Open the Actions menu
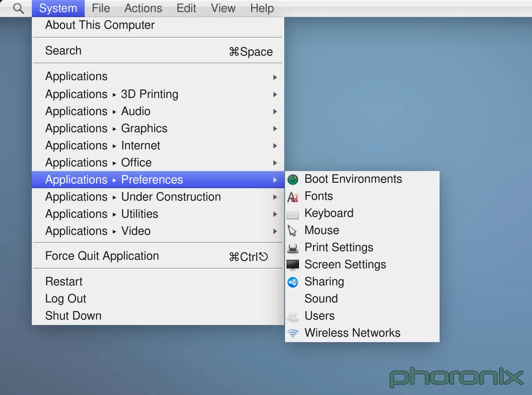The height and width of the screenshot is (395, 532). pyautogui.click(x=143, y=8)
